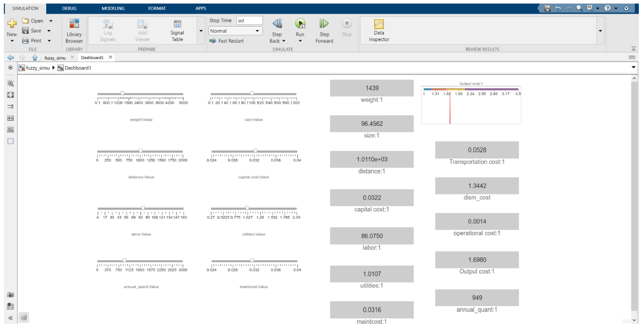Click the Zoom In tool in left palette

pyautogui.click(x=10, y=83)
